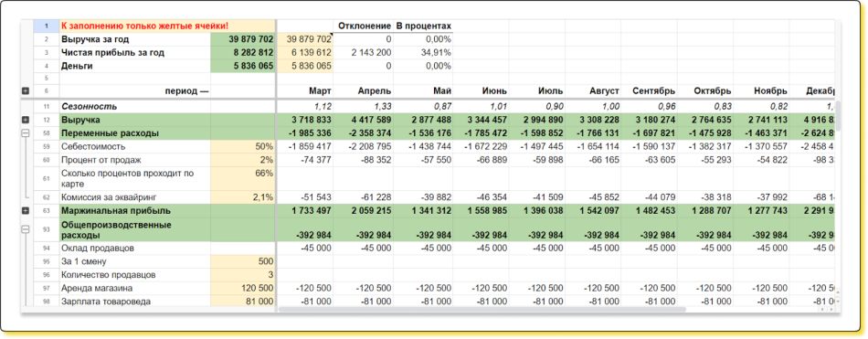
Task: Collapse the Общепроизводственные расходы group minus icon
Action: tap(26, 229)
